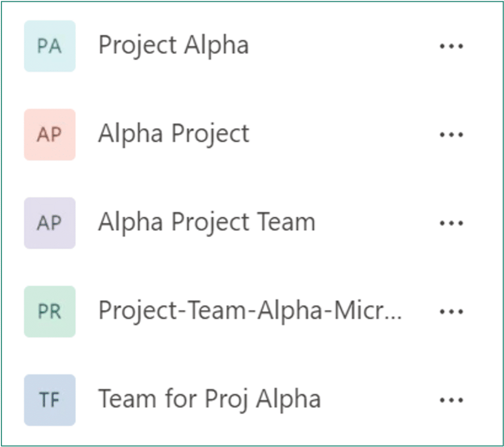
Task: Click the purple AP Alpha Project Team avatar
Action: click(49, 223)
